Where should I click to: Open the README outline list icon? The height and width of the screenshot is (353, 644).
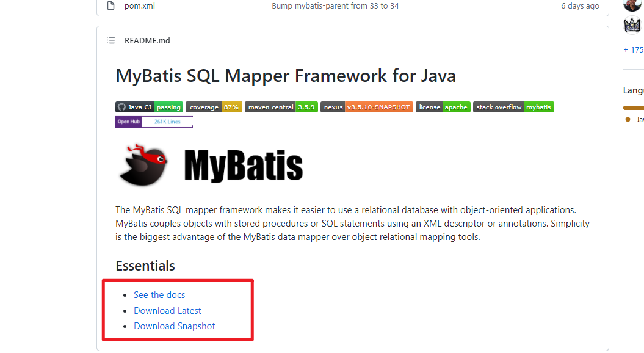(111, 40)
